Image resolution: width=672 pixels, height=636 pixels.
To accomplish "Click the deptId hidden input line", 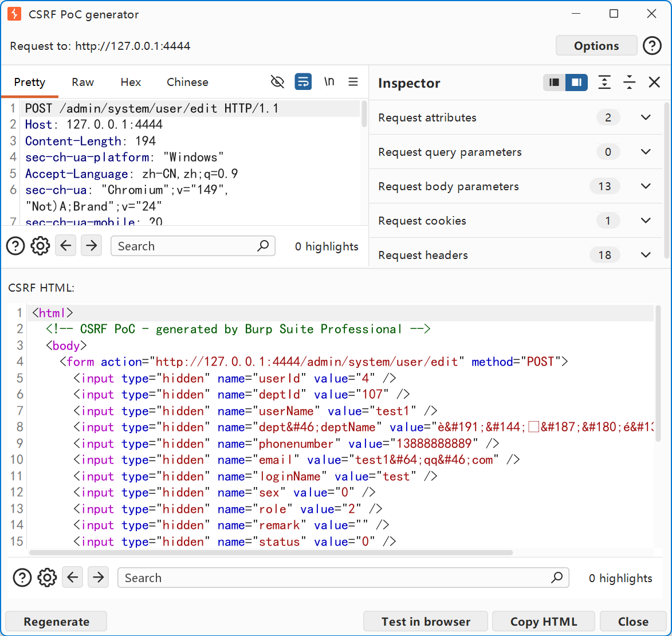I will [241, 394].
